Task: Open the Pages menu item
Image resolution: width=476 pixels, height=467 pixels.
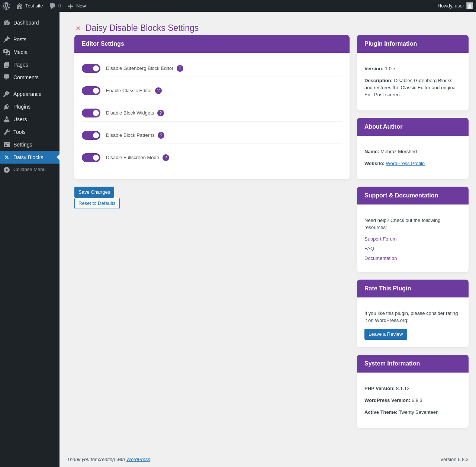Action: (x=30, y=65)
